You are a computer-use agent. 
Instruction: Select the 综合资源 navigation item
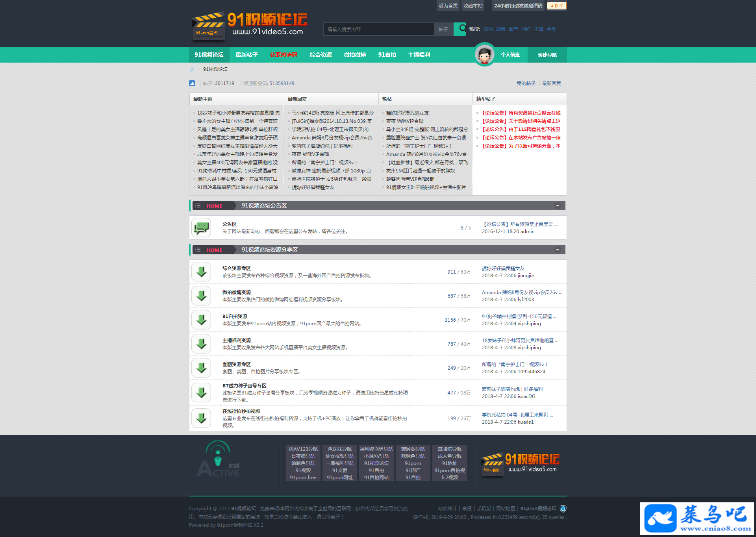321,55
